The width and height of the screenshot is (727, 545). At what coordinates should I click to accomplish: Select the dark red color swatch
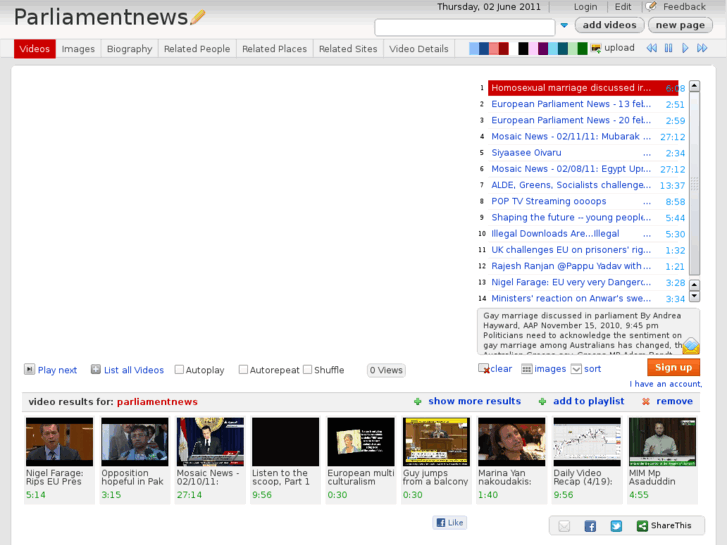(504, 48)
